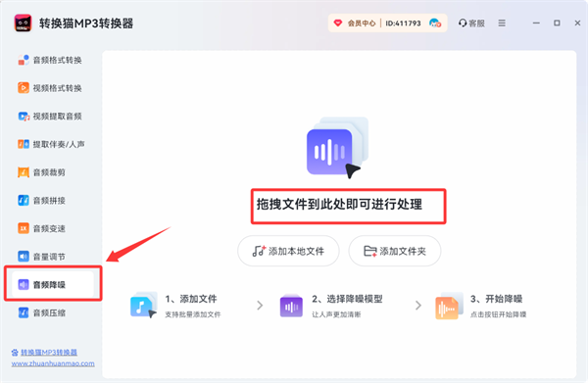Click the 3、开始降噪 step title
This screenshot has width=588, height=383.
pos(497,299)
